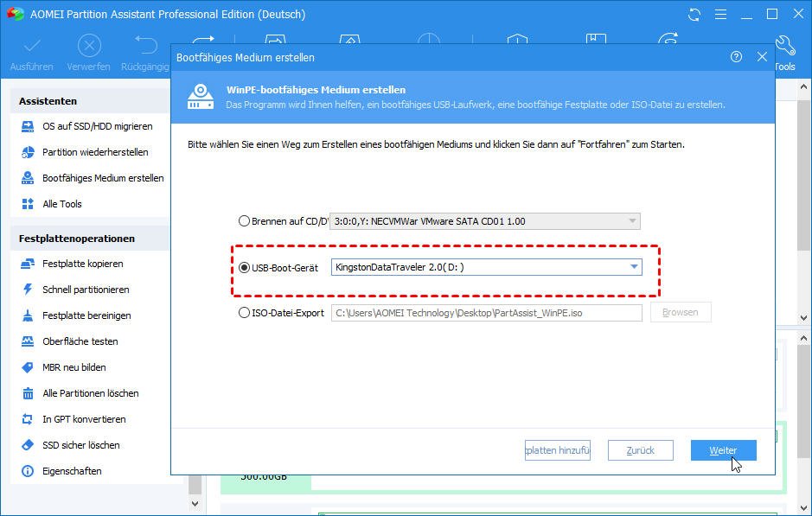Click the Zurück button

click(641, 450)
